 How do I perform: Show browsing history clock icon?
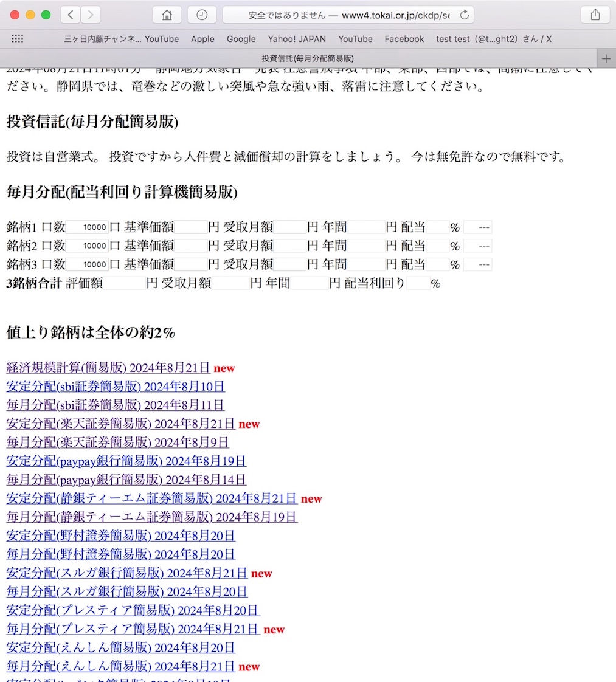tap(202, 15)
